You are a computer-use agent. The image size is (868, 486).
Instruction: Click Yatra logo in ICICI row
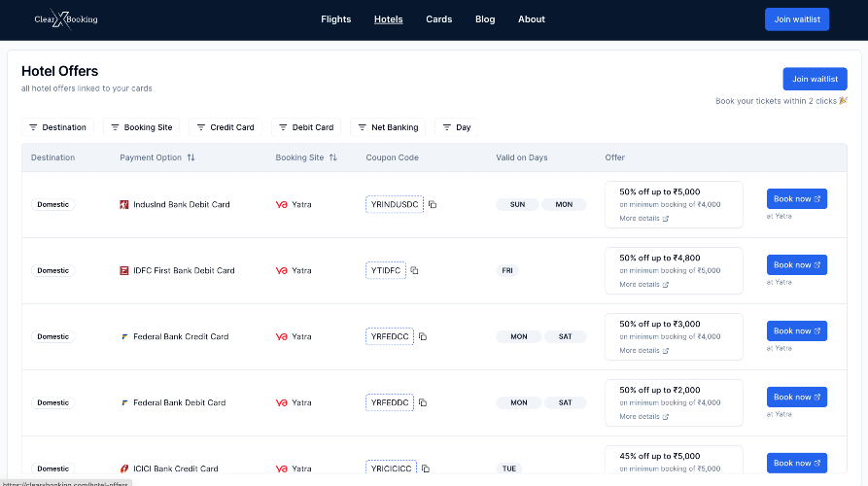(281, 469)
